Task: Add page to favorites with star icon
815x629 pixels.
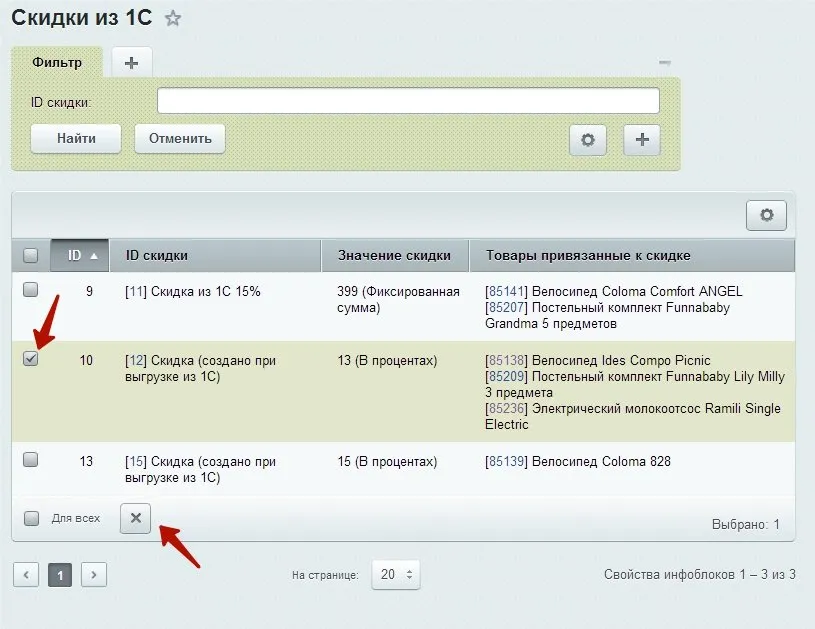Action: [174, 18]
